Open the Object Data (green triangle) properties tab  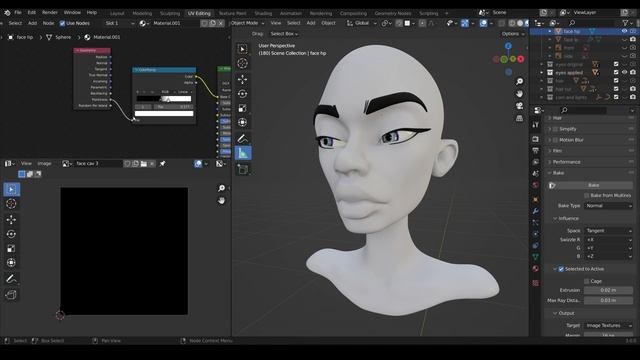tap(536, 257)
